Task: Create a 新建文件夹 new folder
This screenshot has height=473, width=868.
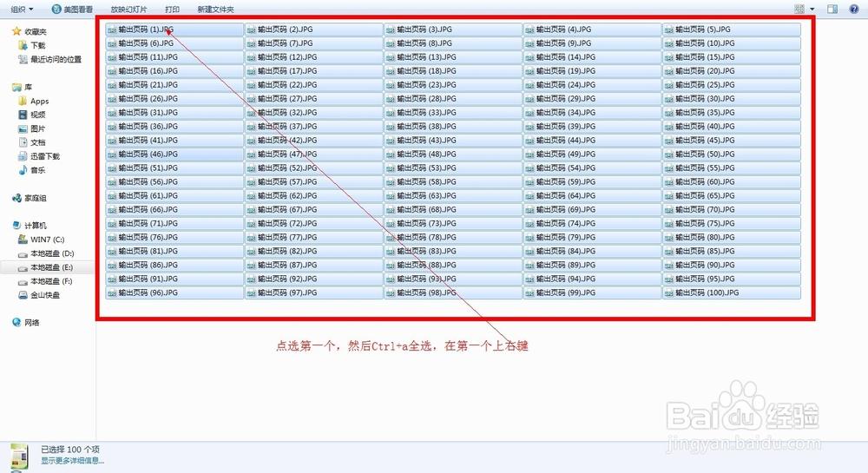Action: point(215,9)
